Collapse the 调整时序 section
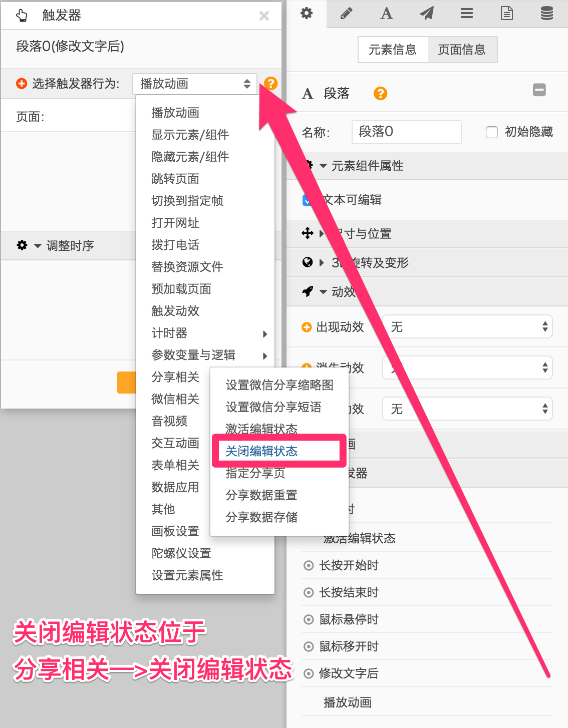 [x=38, y=246]
